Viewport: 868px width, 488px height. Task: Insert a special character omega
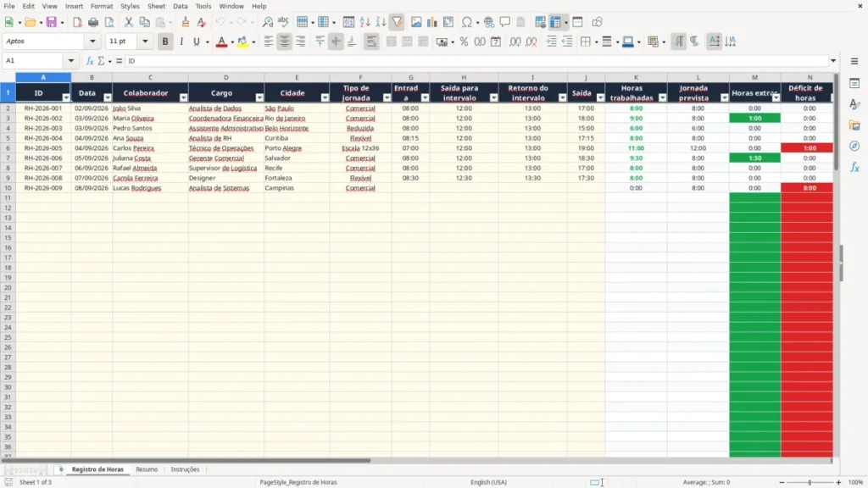point(467,22)
